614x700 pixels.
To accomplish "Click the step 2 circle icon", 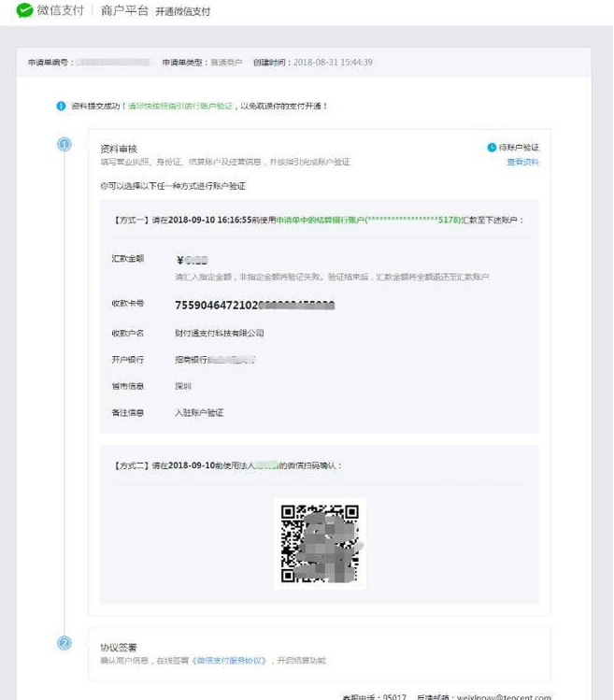I will 64,643.
